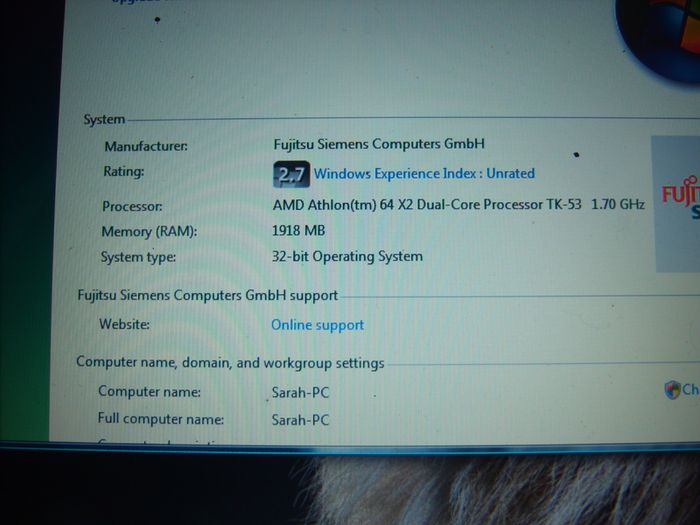700x525 pixels.
Task: Open the Windows Experience Index link
Action: pyautogui.click(x=424, y=173)
